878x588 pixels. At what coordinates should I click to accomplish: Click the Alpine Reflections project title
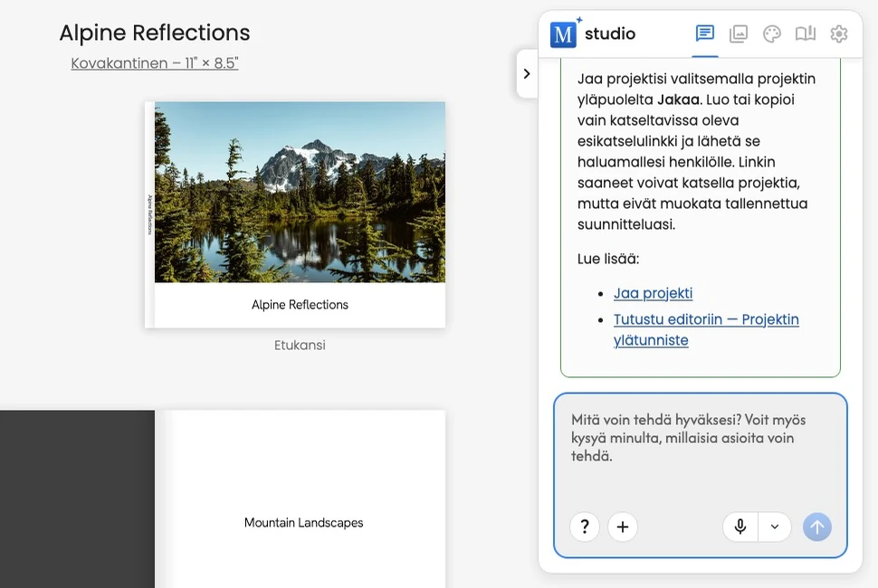coord(155,33)
